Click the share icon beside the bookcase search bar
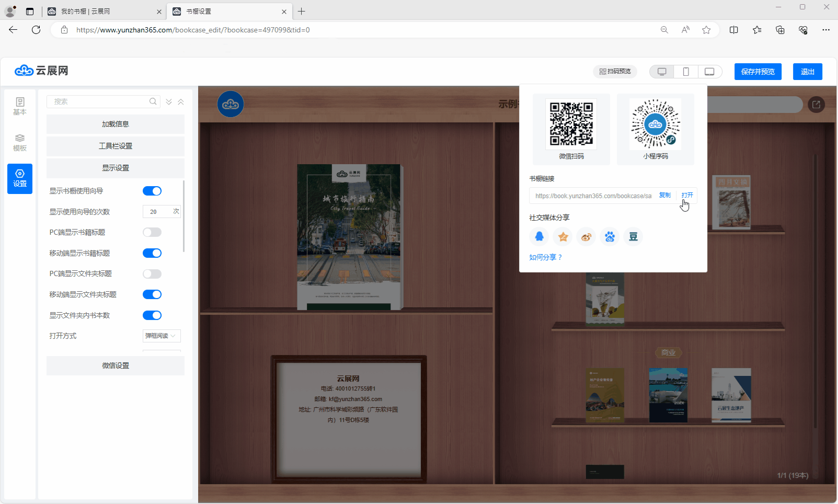838x504 pixels. 816,105
